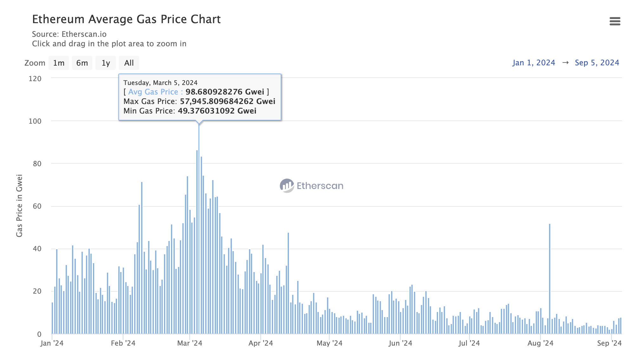Set zoom range to 6m

pos(82,63)
